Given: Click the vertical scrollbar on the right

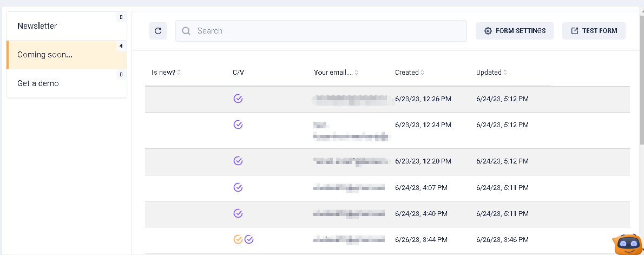Looking at the screenshot, I should 641,81.
